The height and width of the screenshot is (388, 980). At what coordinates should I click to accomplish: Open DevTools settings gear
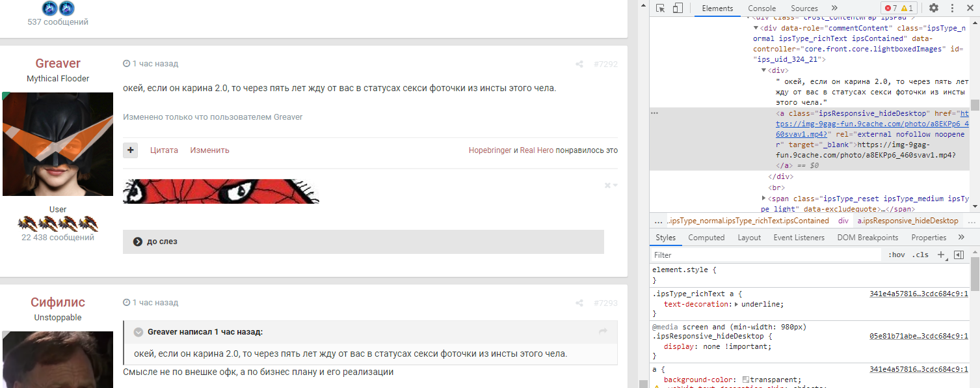tap(934, 8)
